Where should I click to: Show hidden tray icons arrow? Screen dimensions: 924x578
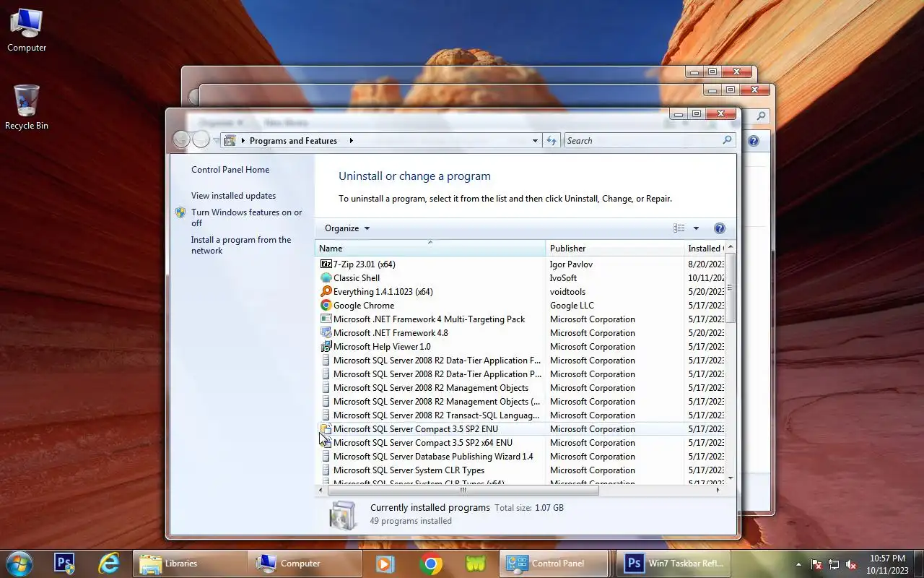pos(798,564)
